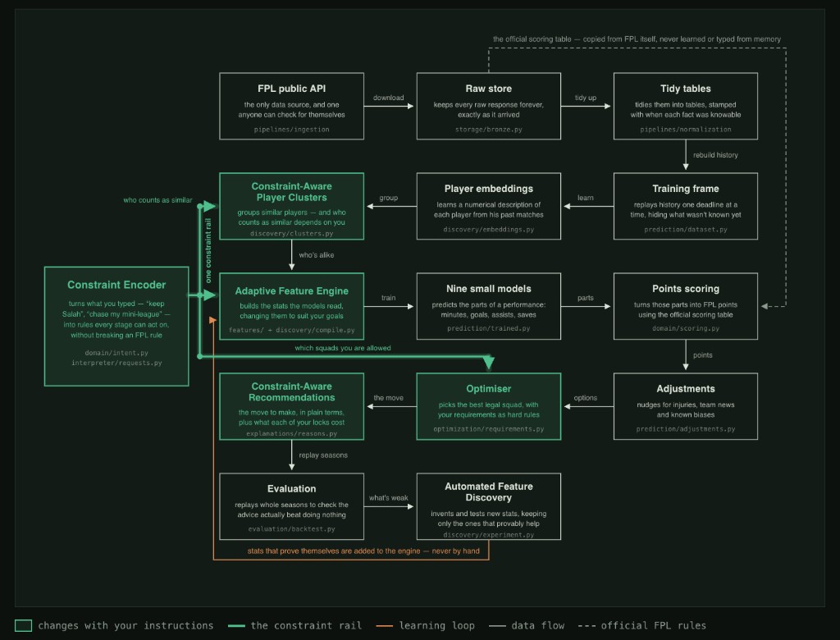Click the 'options' arrow label
Screen dimensions: 840x640
tap(586, 398)
